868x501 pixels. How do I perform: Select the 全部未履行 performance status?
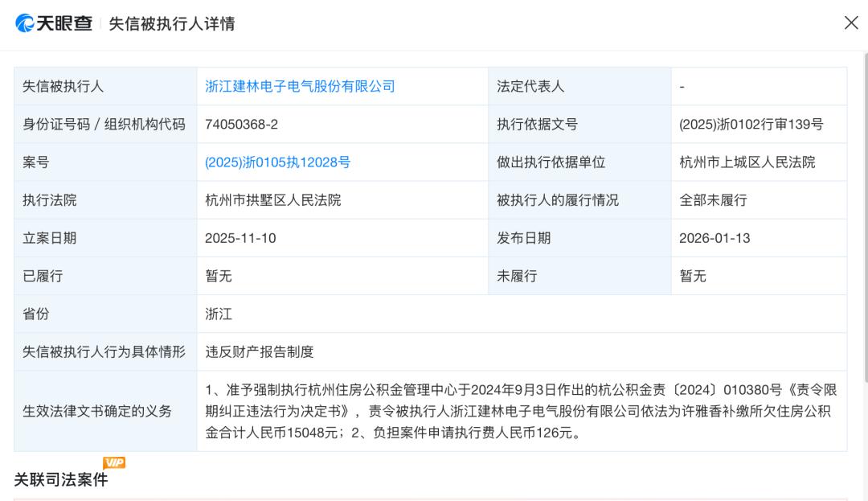[713, 200]
